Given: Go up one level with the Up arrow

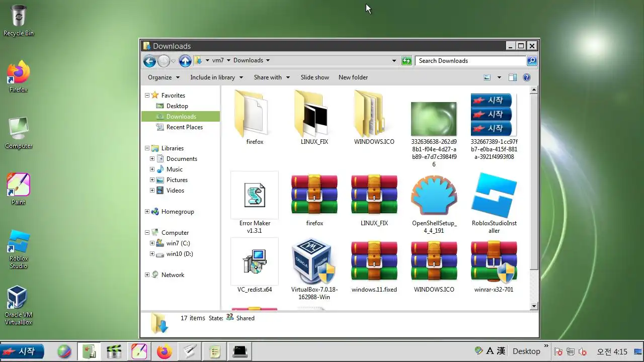Looking at the screenshot, I should point(185,61).
